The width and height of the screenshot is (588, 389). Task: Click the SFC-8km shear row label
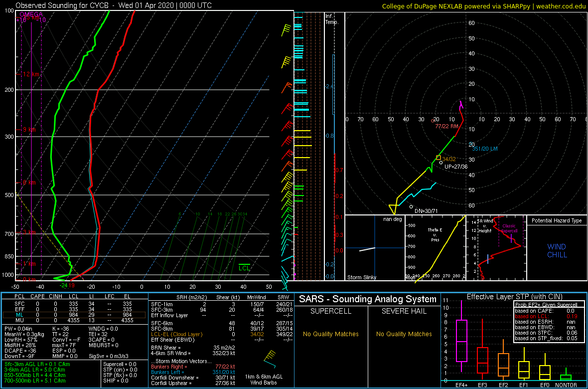(161, 329)
